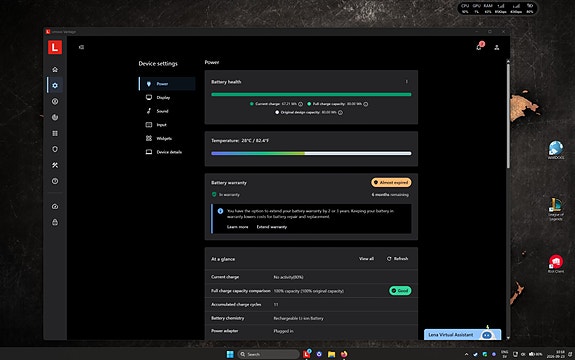Open the Power settings tab
The height and width of the screenshot is (360, 575).
(167, 84)
